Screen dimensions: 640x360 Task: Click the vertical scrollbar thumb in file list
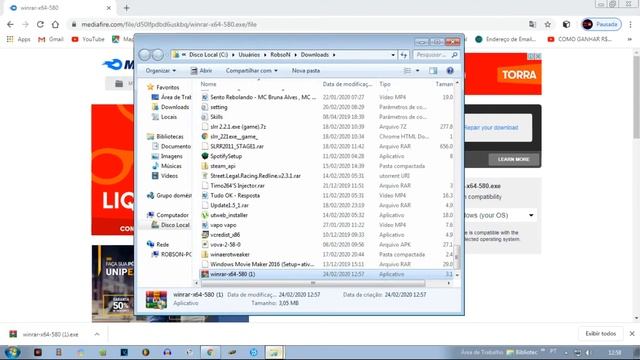pos(457,257)
